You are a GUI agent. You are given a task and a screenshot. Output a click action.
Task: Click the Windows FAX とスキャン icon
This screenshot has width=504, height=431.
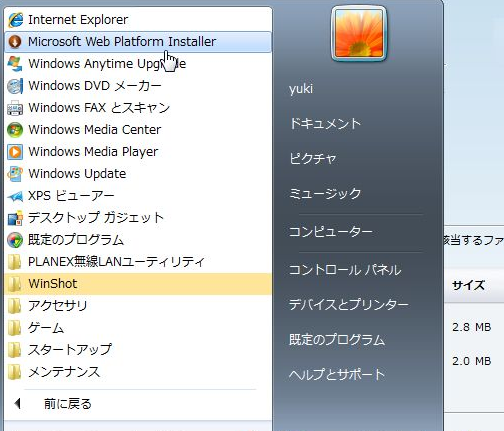coord(15,108)
